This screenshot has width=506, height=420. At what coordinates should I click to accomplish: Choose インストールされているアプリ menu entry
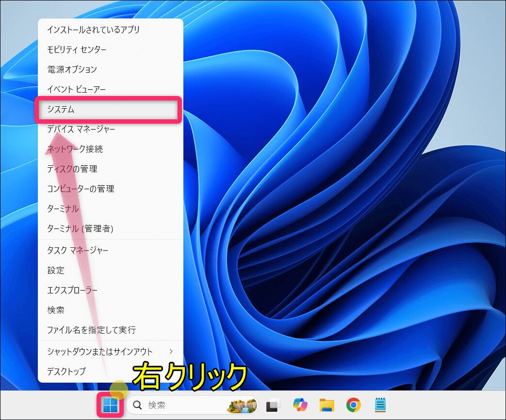[93, 30]
